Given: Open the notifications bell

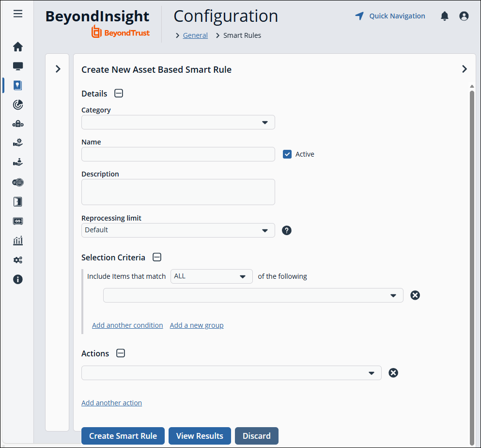Looking at the screenshot, I should point(445,16).
